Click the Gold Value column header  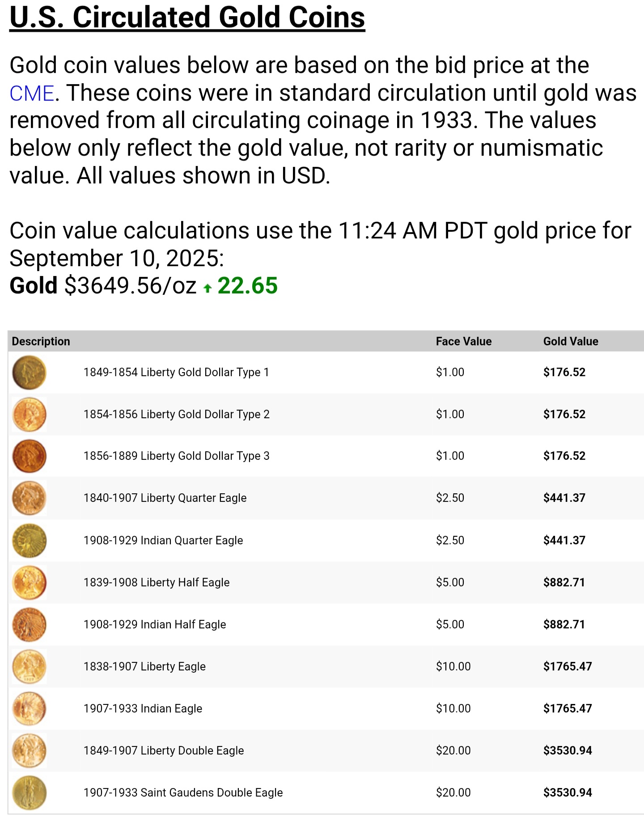coord(570,342)
